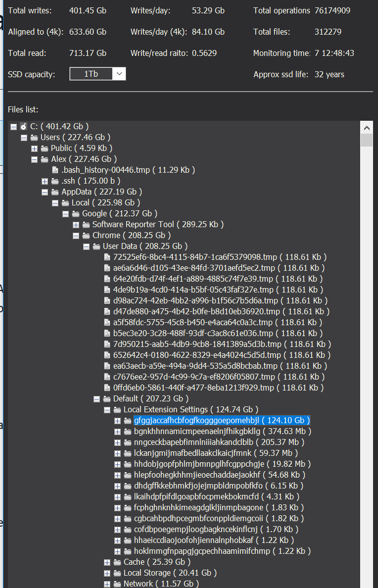Click the Users folder icon
378x588 pixels.
point(34,138)
